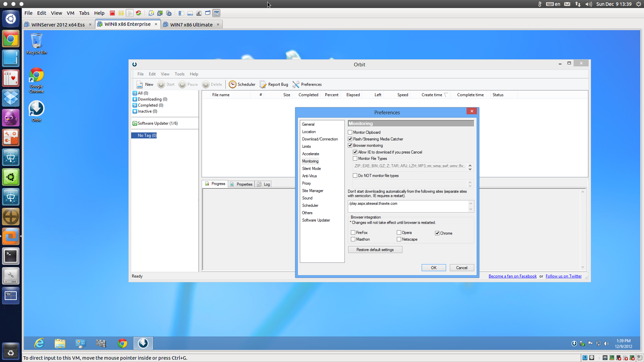Open File Explorer from Windows taskbar

click(x=60, y=343)
